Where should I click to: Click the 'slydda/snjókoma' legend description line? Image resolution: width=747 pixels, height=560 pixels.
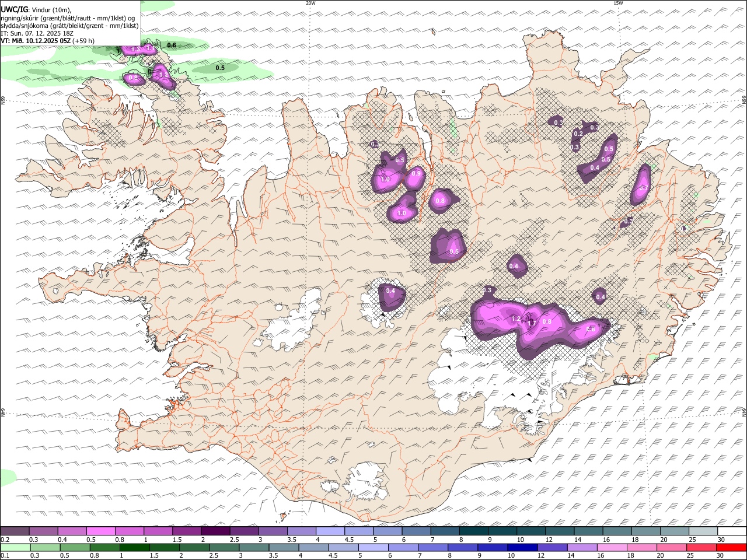69,26
